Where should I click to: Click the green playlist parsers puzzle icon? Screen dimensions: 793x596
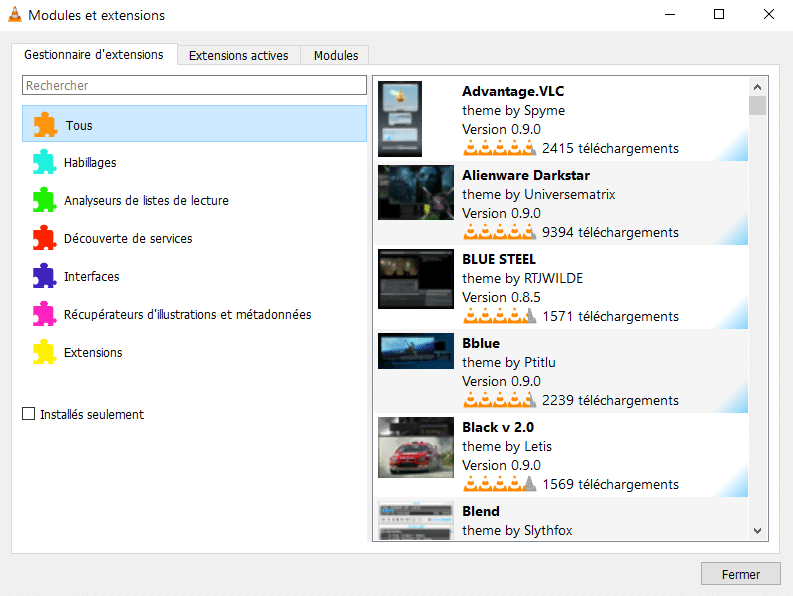click(x=45, y=200)
